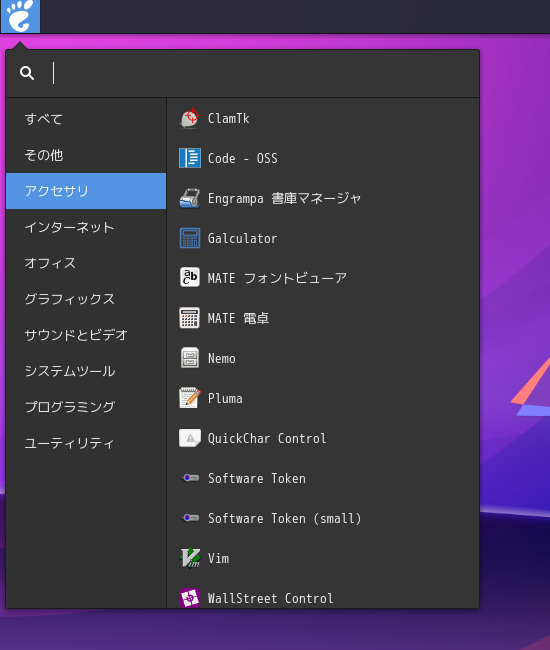Image resolution: width=550 pixels, height=650 pixels.
Task: Open the プログラミング category
Action: pyautogui.click(x=86, y=407)
